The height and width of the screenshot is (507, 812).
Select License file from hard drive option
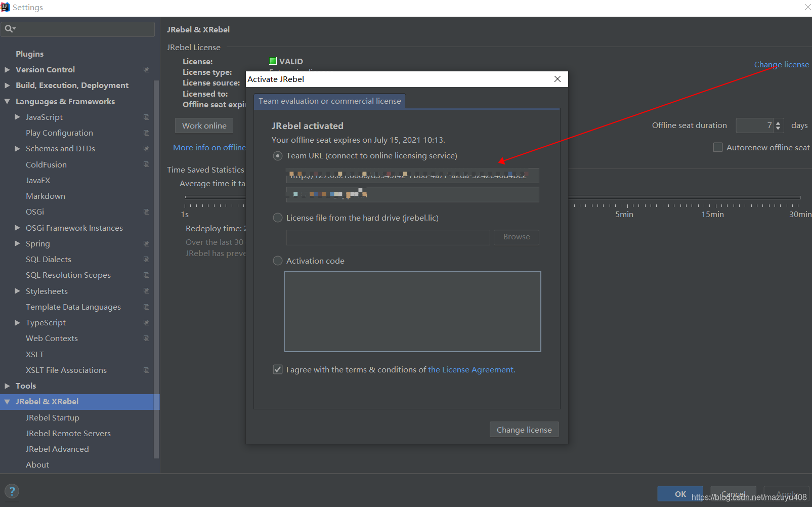pos(278,218)
